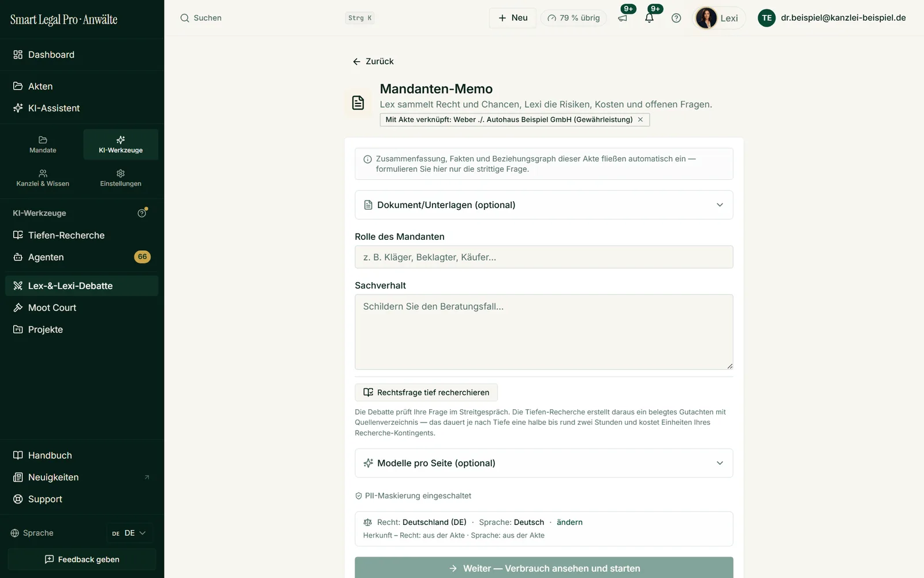Image resolution: width=924 pixels, height=578 pixels.
Task: Select Lex-&-Lexi-Debatte in sidebar
Action: (x=82, y=286)
